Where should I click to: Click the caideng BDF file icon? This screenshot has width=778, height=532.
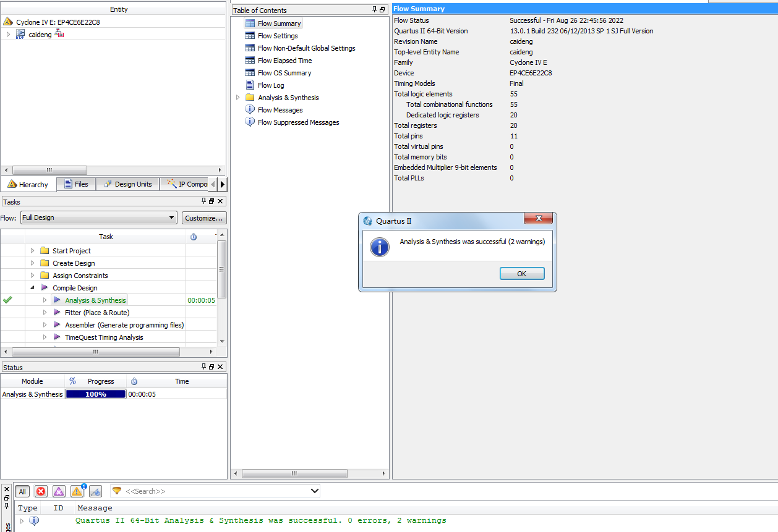coord(20,35)
